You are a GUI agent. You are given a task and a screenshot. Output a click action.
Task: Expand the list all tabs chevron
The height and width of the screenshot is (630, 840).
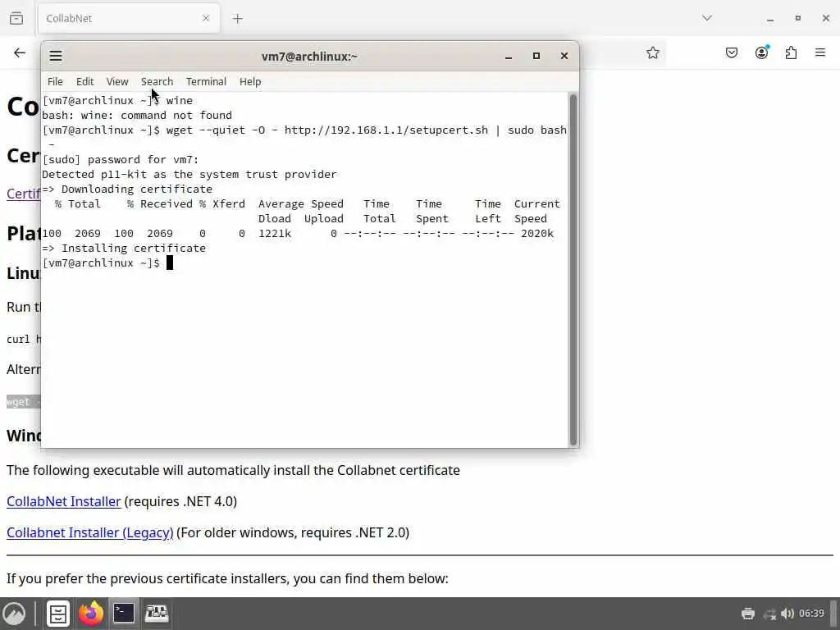pyautogui.click(x=707, y=18)
